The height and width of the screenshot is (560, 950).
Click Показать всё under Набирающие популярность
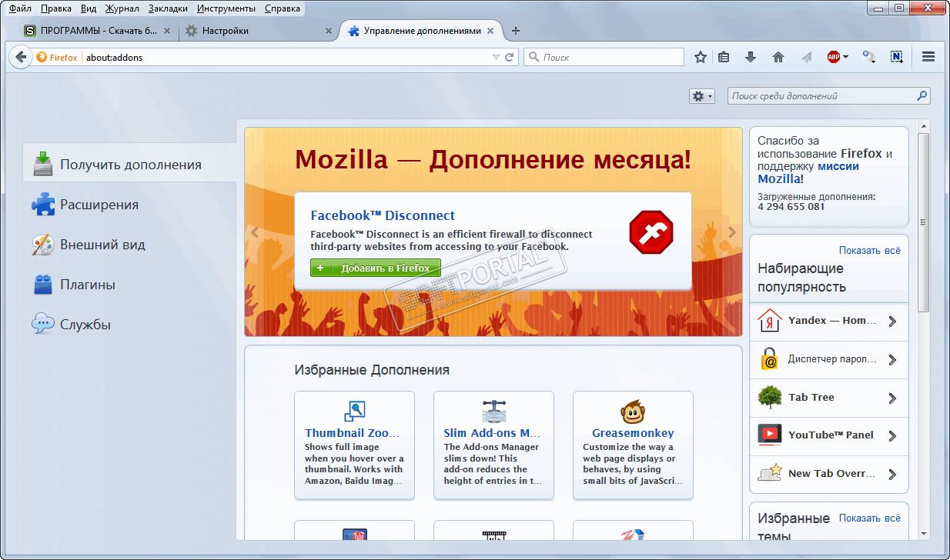pyautogui.click(x=869, y=250)
